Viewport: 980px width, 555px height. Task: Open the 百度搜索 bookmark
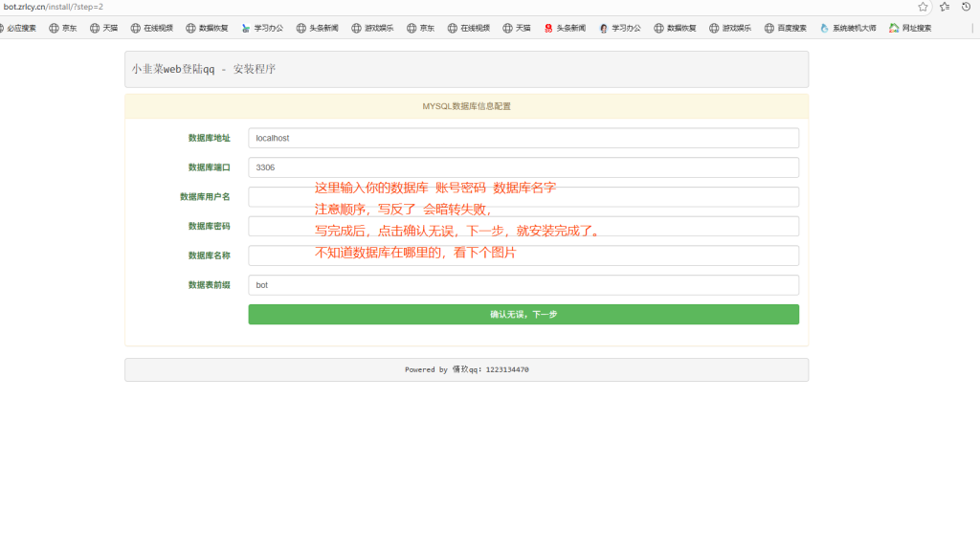[785, 28]
